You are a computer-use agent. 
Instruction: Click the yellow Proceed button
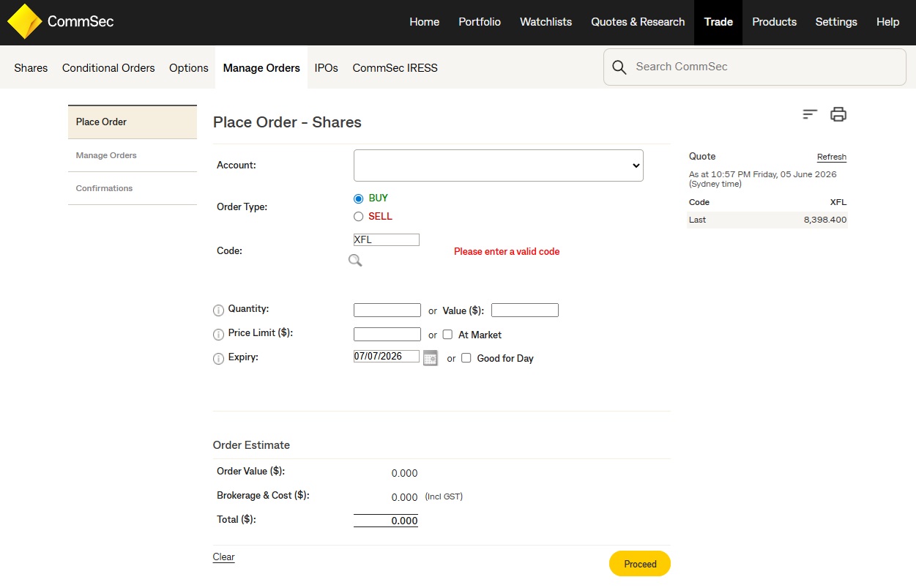tap(640, 564)
